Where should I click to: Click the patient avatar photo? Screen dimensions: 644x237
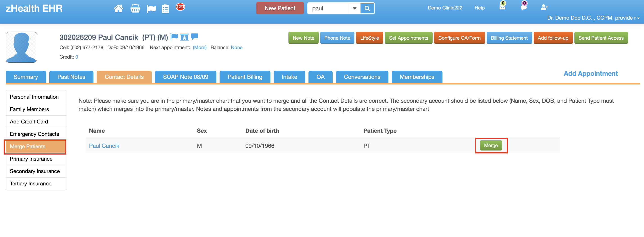click(21, 47)
